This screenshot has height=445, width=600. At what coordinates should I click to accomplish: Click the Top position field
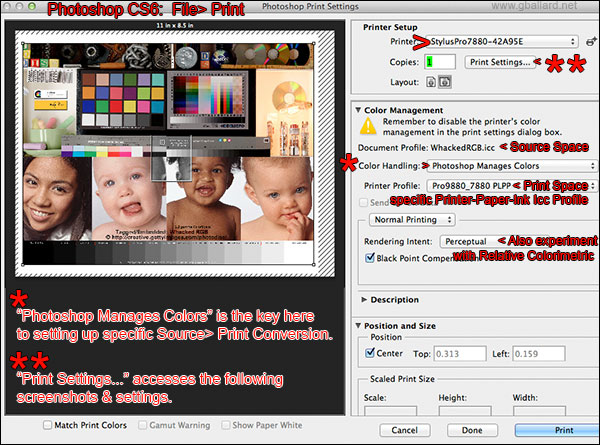(x=460, y=354)
